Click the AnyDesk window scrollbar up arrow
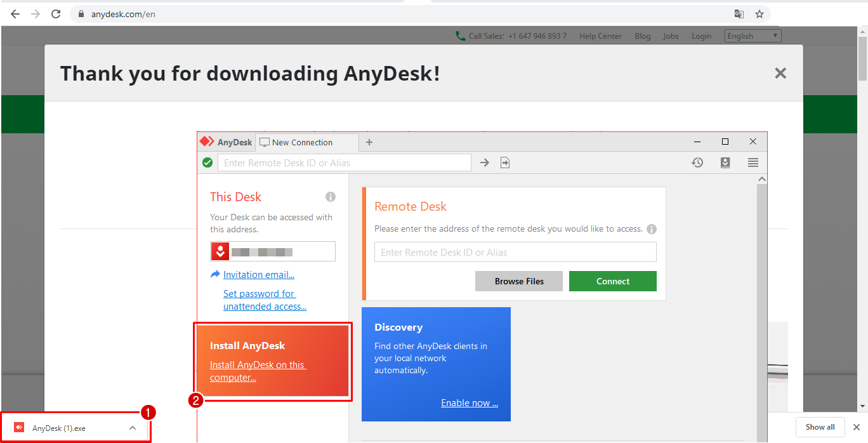This screenshot has height=443, width=868. [762, 179]
